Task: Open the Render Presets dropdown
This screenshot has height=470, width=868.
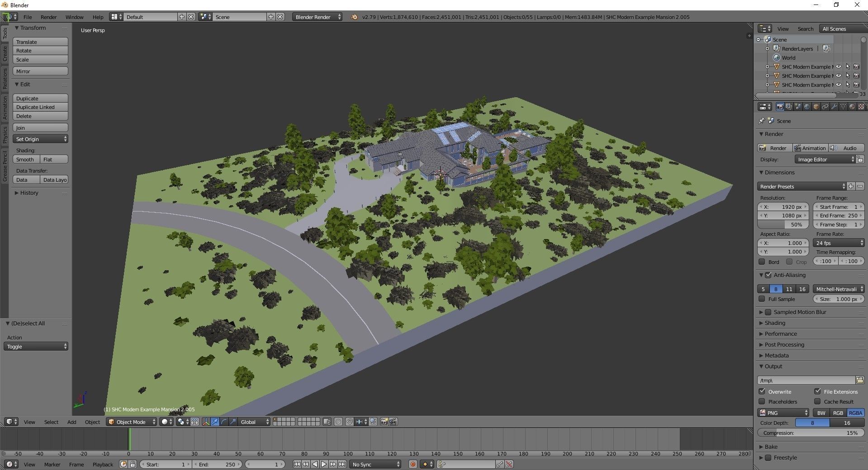Action: click(802, 186)
